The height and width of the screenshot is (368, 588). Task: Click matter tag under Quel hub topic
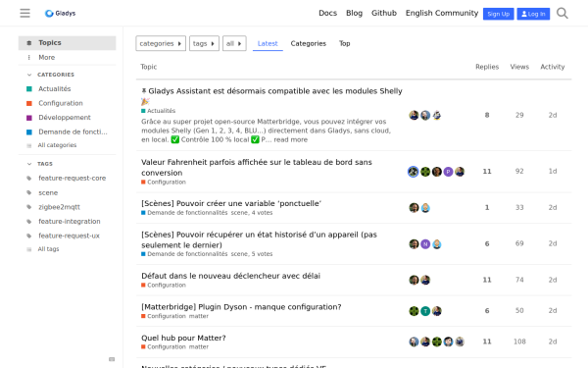[199, 347]
